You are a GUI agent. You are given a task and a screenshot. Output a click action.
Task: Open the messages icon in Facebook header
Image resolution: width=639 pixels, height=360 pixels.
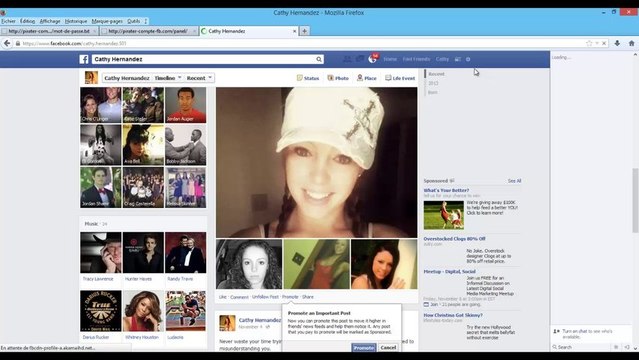pos(359,59)
